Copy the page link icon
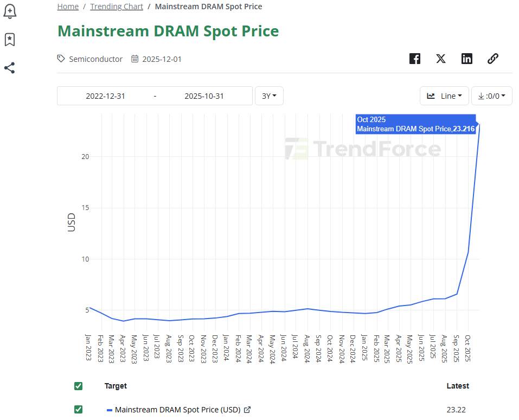519x420 pixels. coord(493,59)
